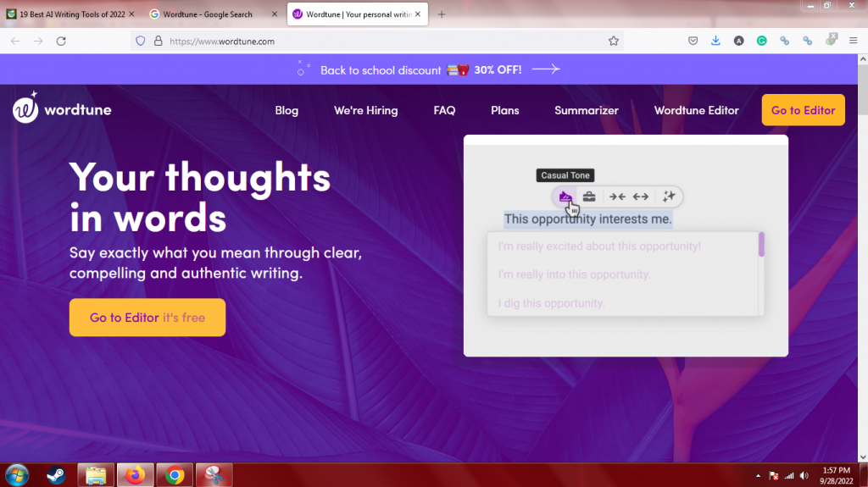Click the browser forward arrow

(38, 41)
